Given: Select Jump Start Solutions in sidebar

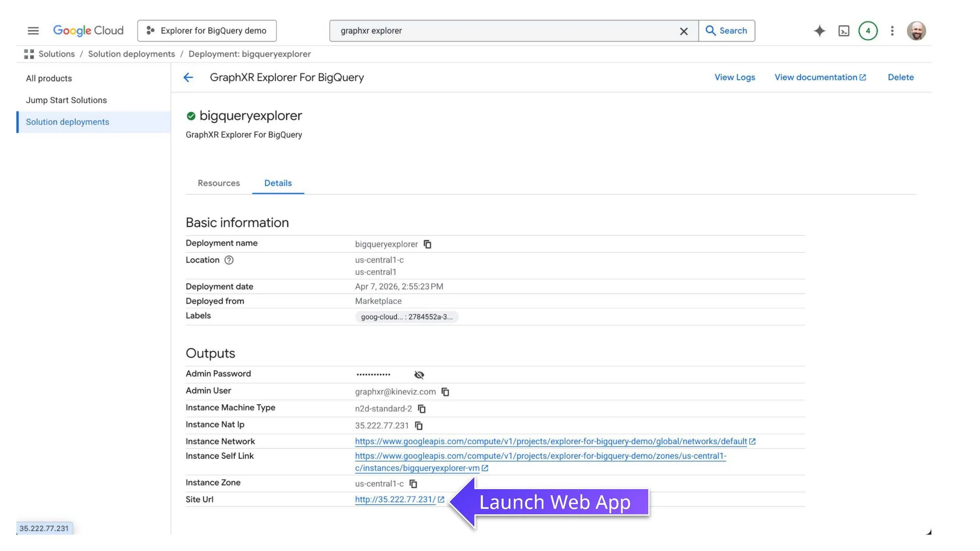Looking at the screenshot, I should (x=66, y=100).
